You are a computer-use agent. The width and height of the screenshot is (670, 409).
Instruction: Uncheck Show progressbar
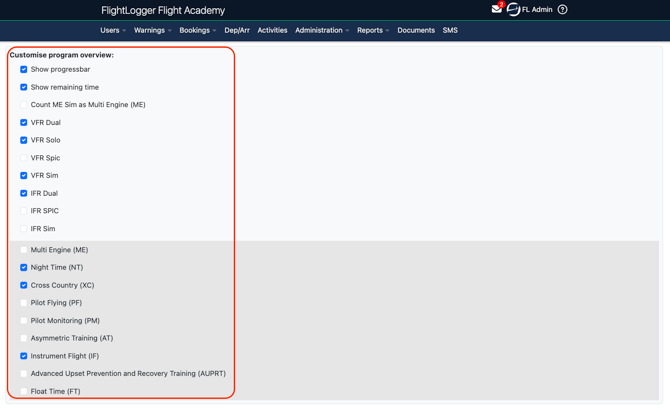(24, 69)
